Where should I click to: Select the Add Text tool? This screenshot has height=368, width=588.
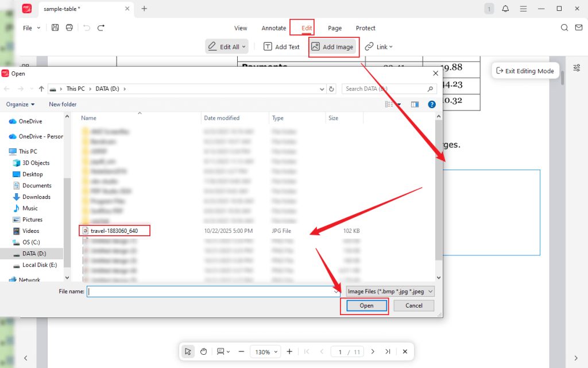(x=281, y=47)
